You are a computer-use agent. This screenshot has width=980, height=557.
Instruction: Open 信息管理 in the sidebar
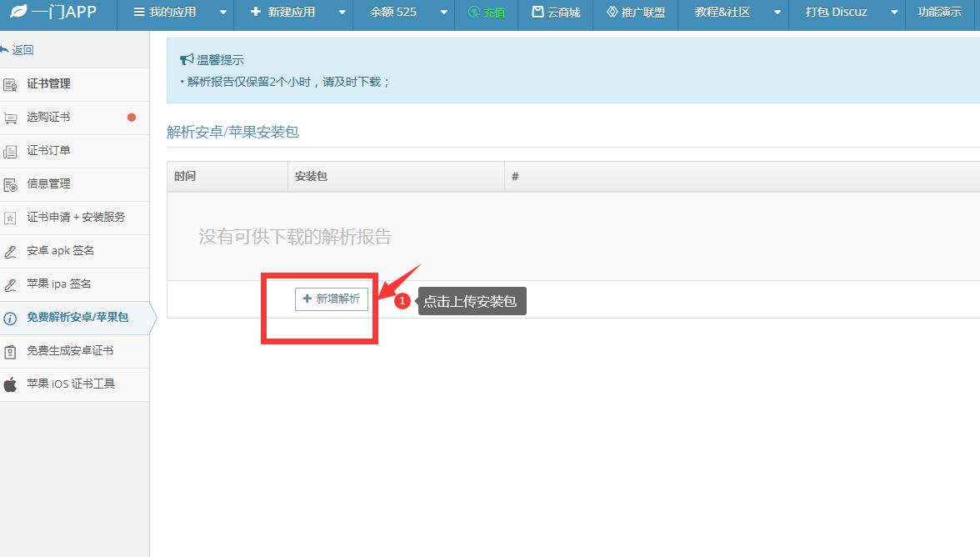click(x=74, y=183)
